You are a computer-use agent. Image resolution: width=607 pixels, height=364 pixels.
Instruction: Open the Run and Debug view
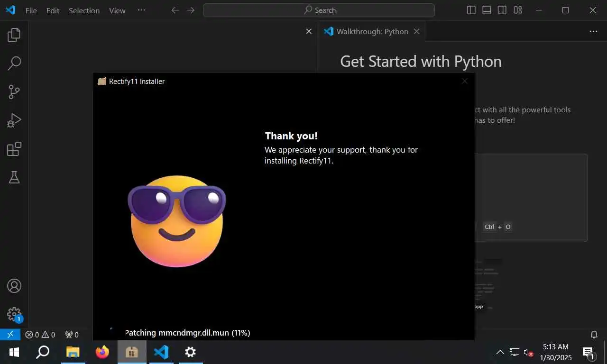(14, 121)
